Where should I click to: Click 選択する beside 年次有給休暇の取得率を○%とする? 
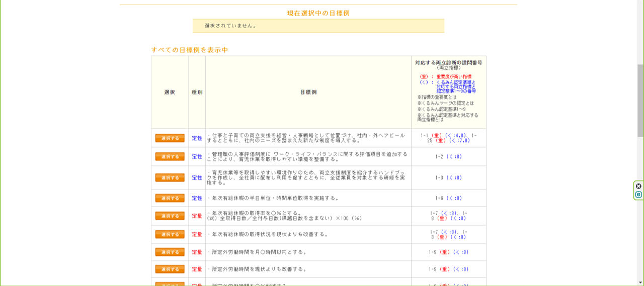pyautogui.click(x=170, y=216)
